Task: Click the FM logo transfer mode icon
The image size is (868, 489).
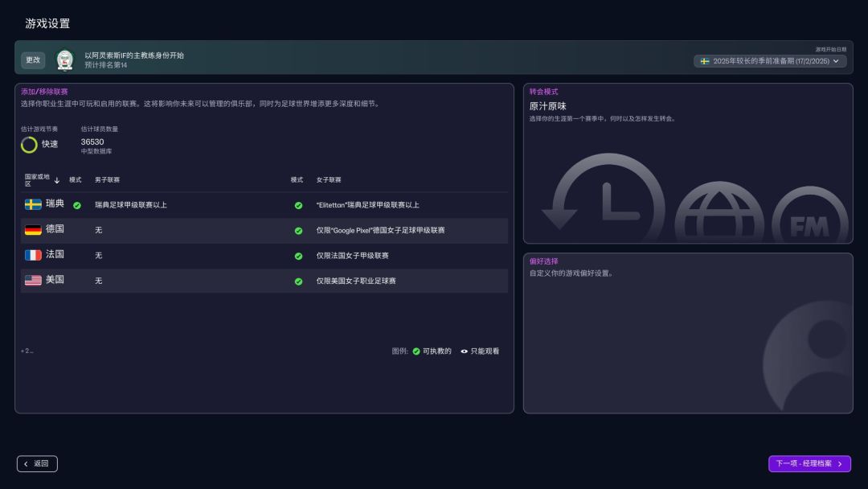Action: coord(810,215)
